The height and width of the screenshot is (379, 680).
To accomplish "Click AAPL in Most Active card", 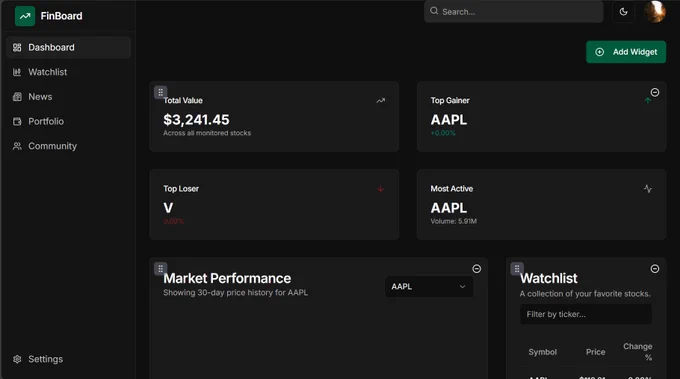I will click(x=449, y=208).
